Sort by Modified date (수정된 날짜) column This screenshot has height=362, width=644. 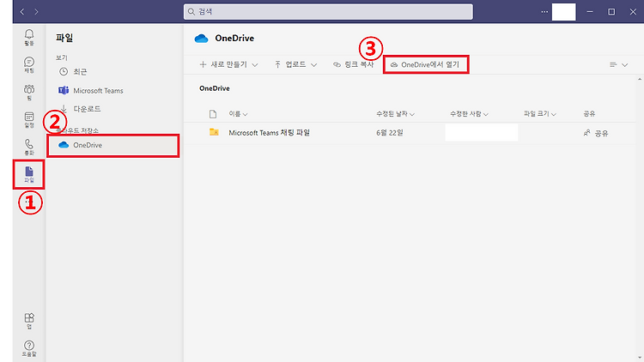[x=395, y=114]
